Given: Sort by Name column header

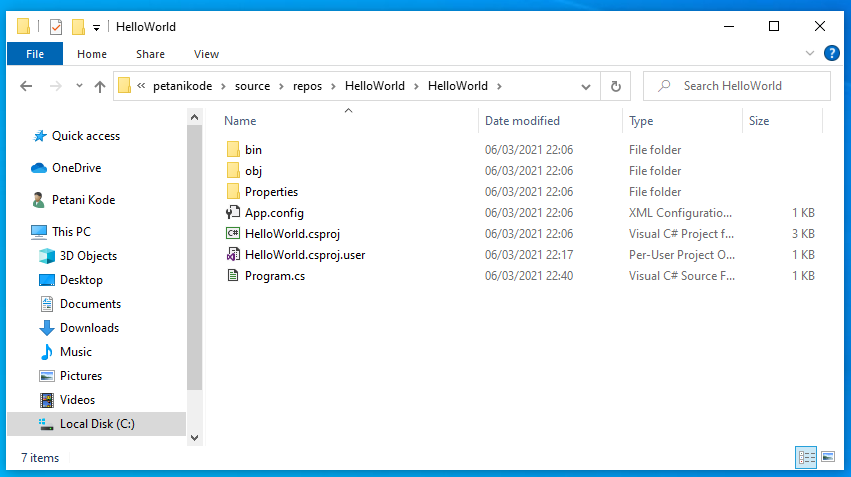Looking at the screenshot, I should point(349,120).
